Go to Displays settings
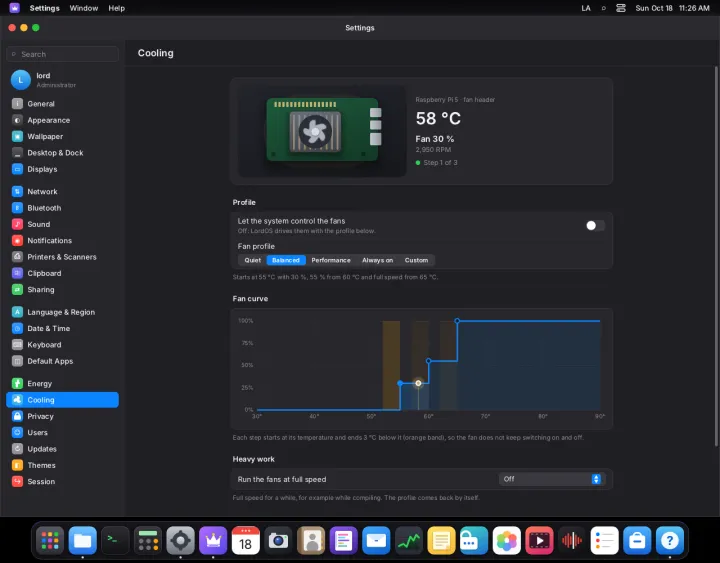The width and height of the screenshot is (720, 563). tap(62, 169)
